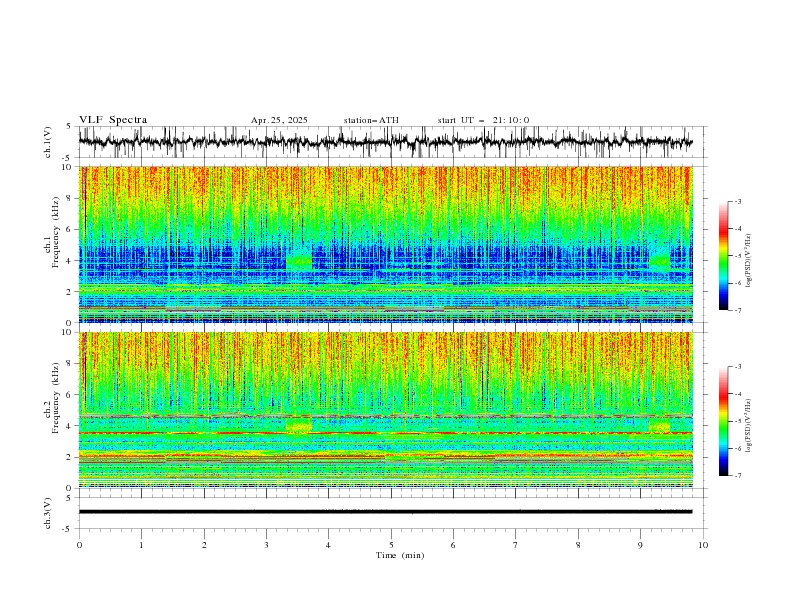This screenshot has width=792, height=612.
Task: Click the time axis tick label '4'
Action: tap(328, 545)
